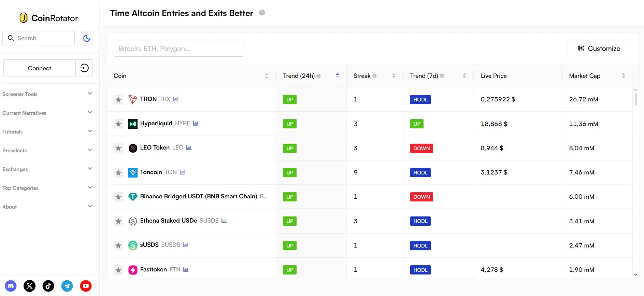Image resolution: width=644 pixels, height=296 pixels.
Task: Open the Discord community icon
Action: [11, 286]
